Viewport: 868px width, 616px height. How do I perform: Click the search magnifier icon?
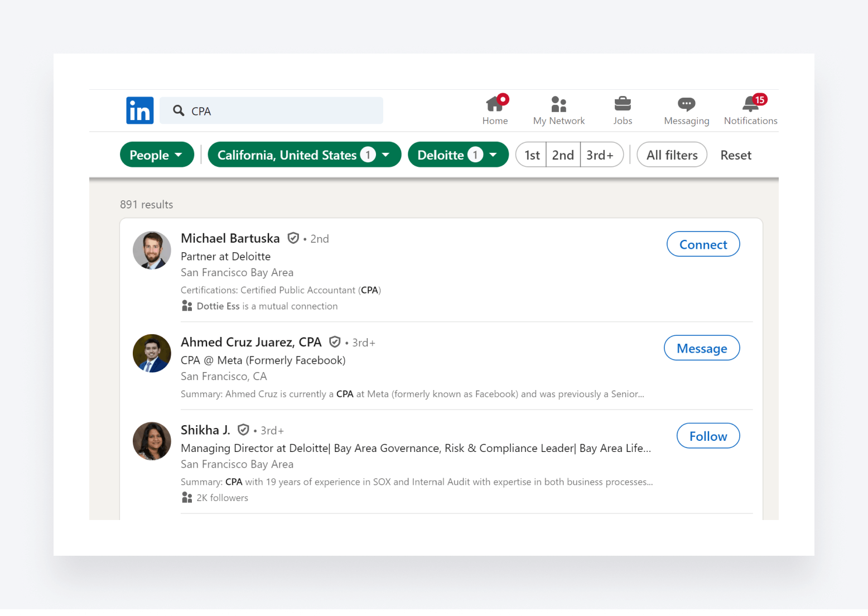tap(179, 110)
